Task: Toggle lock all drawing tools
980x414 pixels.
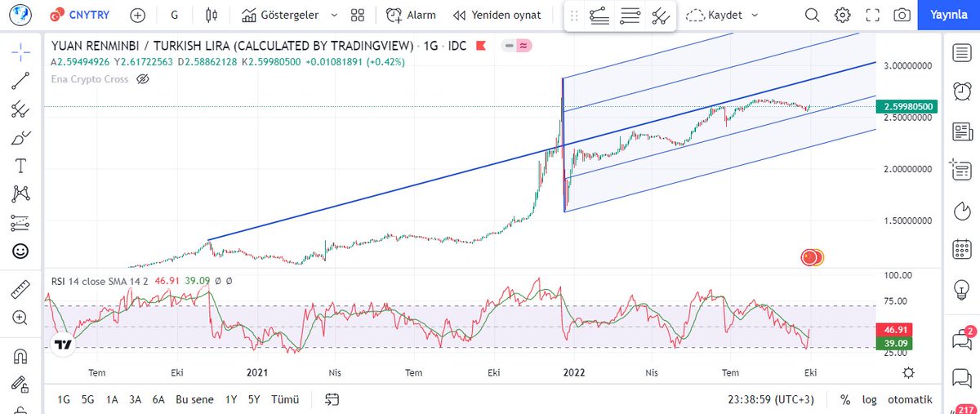Action: tap(21, 384)
